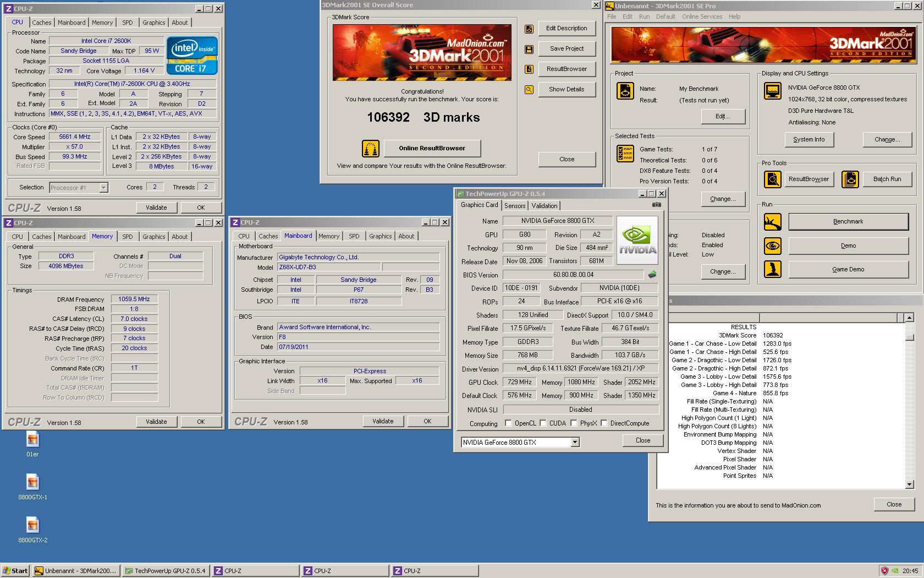
Task: Click the scroll down arrow in results list
Action: [909, 484]
